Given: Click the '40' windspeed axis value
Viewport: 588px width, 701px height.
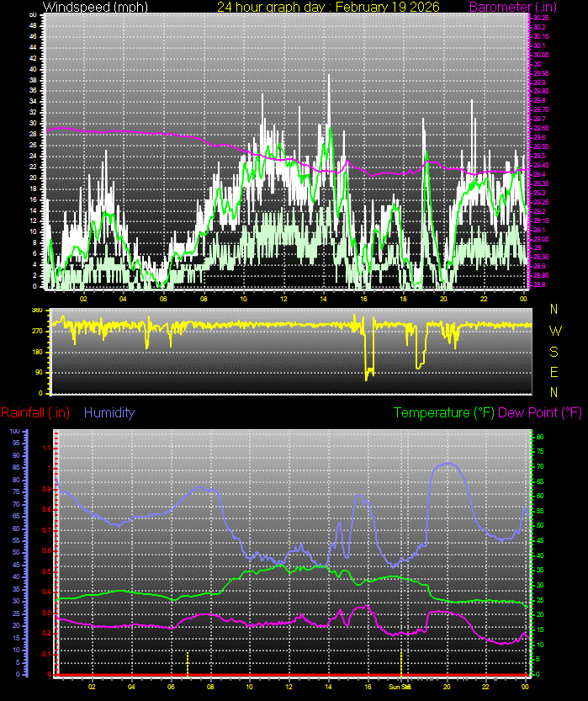Looking at the screenshot, I should [x=34, y=69].
